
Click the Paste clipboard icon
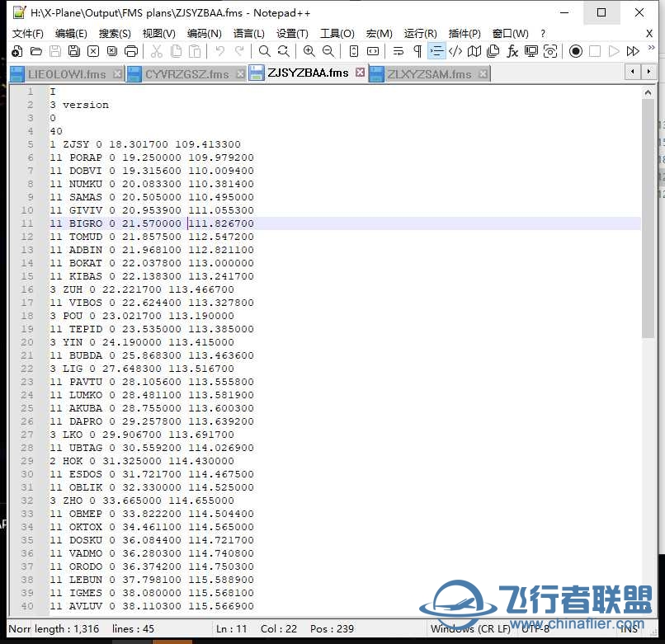click(x=195, y=51)
